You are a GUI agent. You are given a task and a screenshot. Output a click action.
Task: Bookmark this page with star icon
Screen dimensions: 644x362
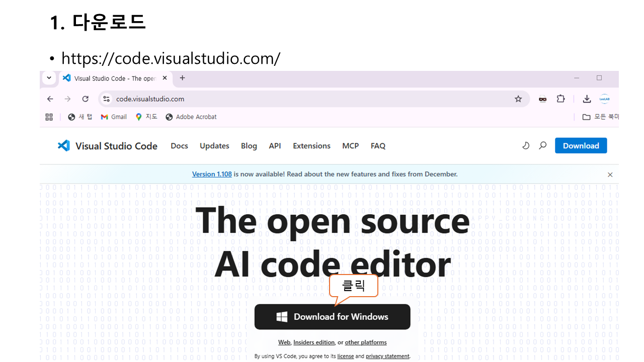point(518,99)
